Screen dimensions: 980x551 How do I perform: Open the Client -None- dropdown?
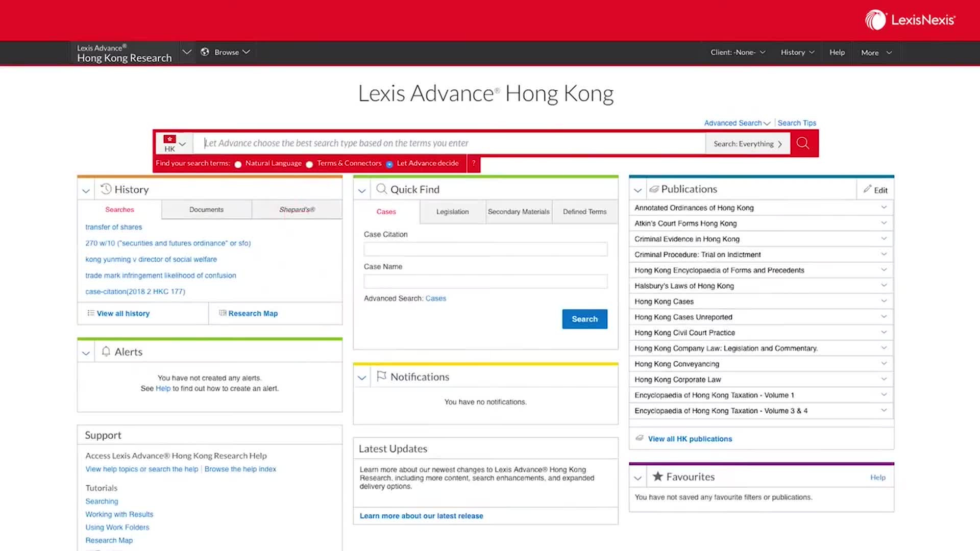tap(738, 53)
